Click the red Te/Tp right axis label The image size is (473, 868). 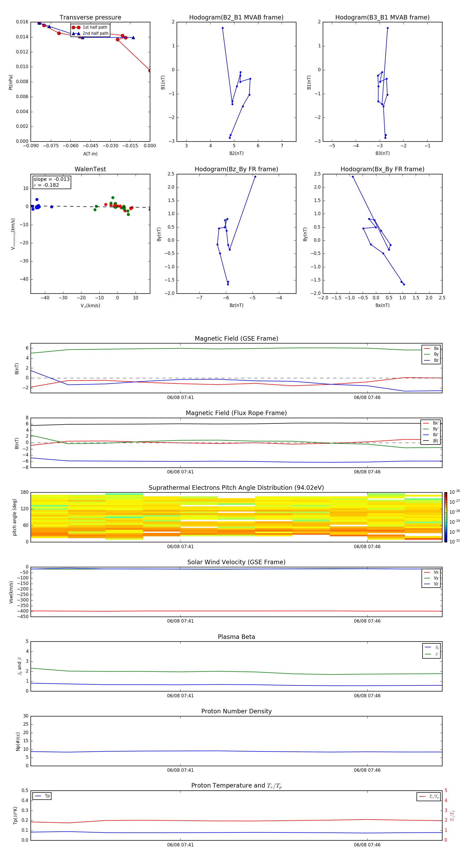pyautogui.click(x=452, y=816)
